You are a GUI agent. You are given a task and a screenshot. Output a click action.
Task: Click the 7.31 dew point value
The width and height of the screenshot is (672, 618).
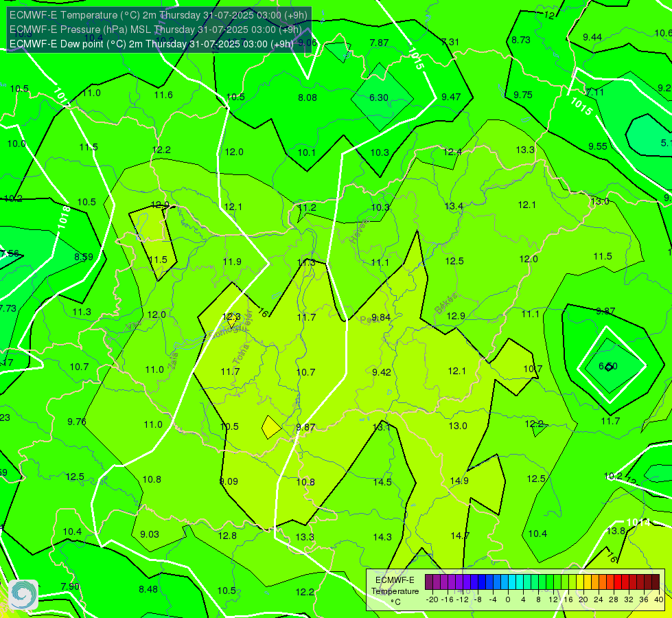(450, 42)
